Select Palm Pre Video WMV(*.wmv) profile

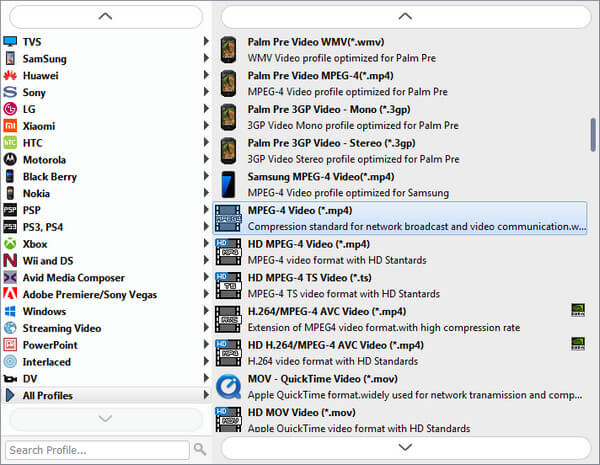tap(400, 50)
